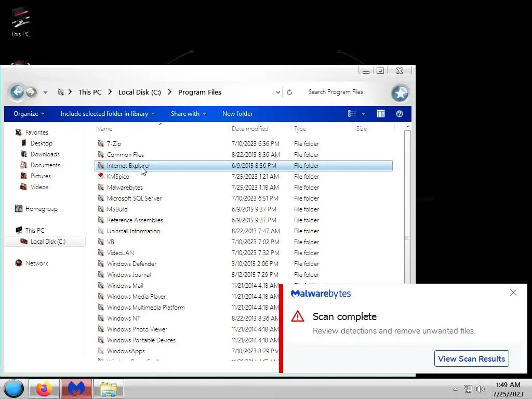Select the Uninstall Information folder icon
Screen dimensions: 532x399
tap(101, 231)
